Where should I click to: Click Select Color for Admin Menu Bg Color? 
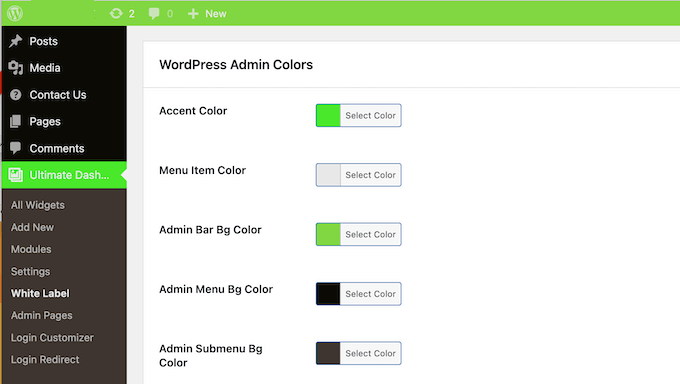pos(370,294)
